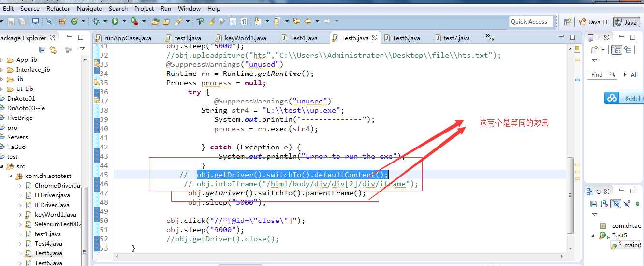The image size is (644, 266).
Task: Toggle Categorized view in Task List
Action: (x=616, y=49)
